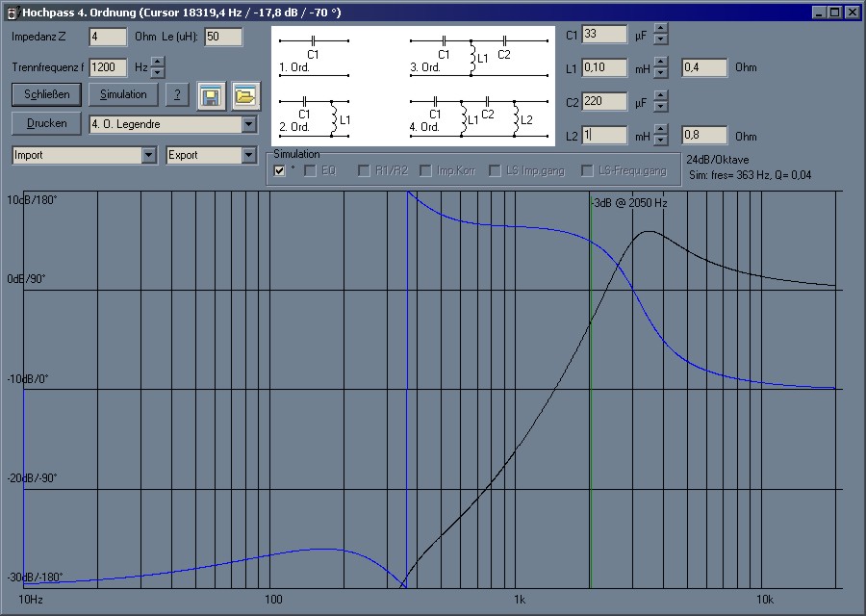Toggle the EQ checkbox
The height and width of the screenshot is (616, 866).
point(310,170)
